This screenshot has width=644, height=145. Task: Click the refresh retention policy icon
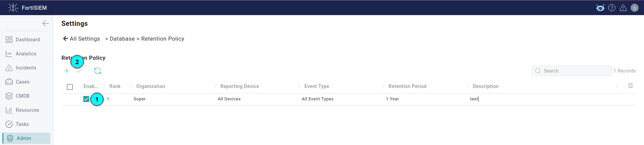pyautogui.click(x=98, y=71)
